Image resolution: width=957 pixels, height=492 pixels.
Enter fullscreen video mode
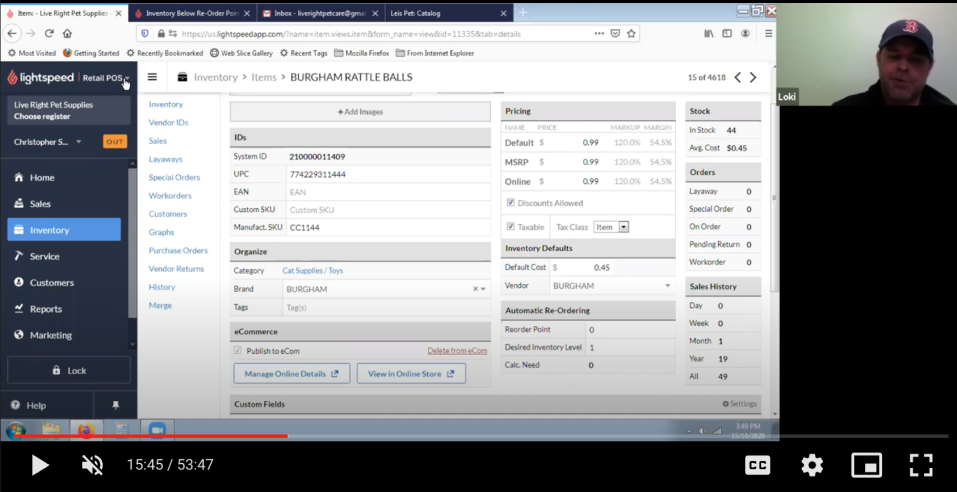click(920, 465)
